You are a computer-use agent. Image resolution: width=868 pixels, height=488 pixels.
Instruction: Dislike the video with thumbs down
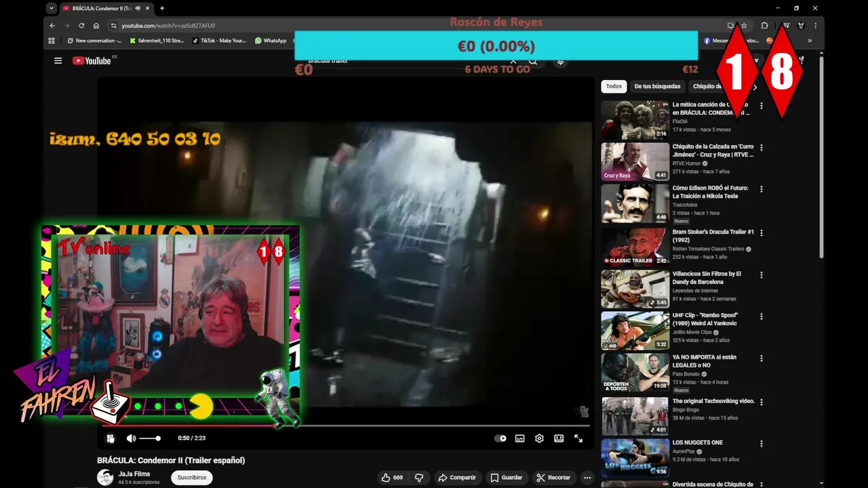coord(419,478)
